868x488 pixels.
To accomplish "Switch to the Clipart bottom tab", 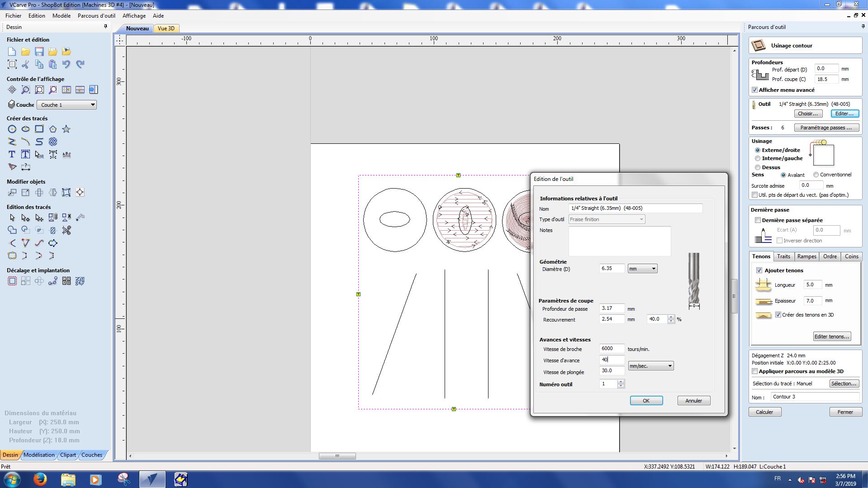I will point(68,455).
